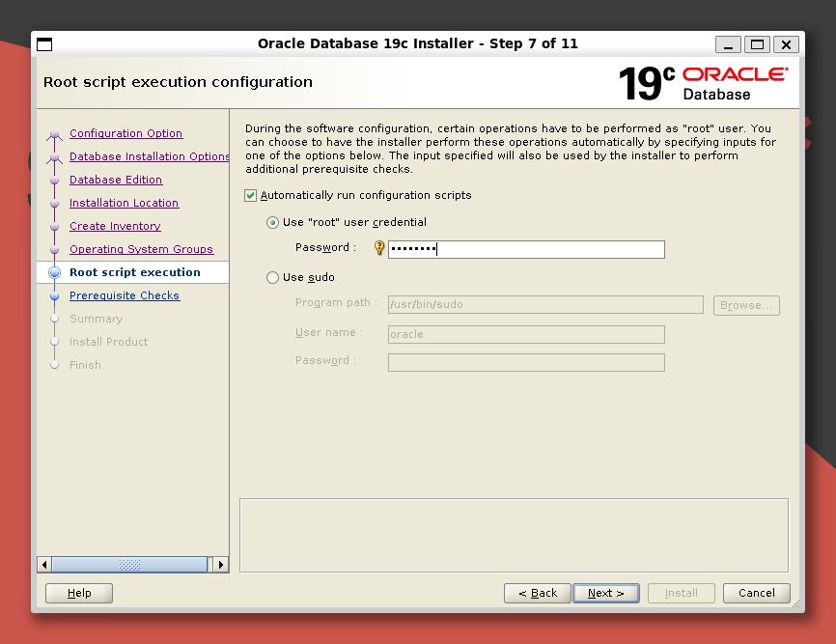Viewport: 836px width, 644px height.
Task: Minimize the installer window
Action: (x=729, y=44)
